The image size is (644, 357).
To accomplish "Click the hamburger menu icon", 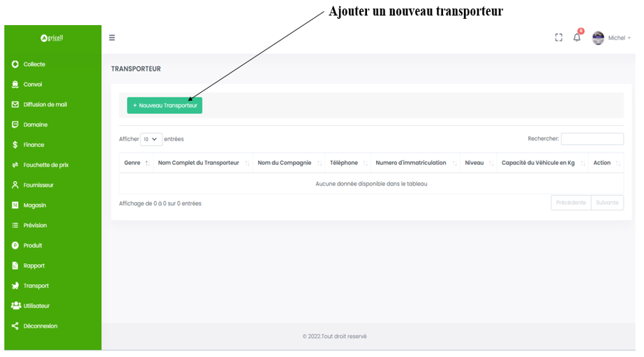I will pyautogui.click(x=112, y=38).
